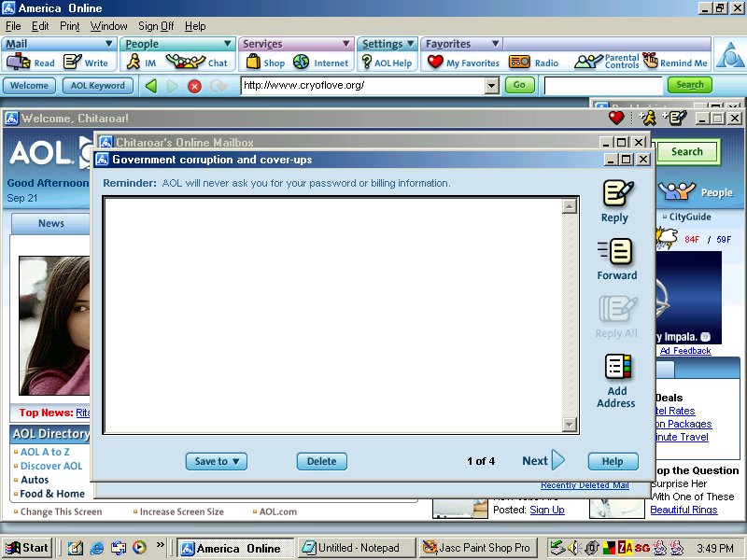The image size is (747, 560).
Task: Switch to Untitled - Notepad in the taskbar
Action: (357, 548)
